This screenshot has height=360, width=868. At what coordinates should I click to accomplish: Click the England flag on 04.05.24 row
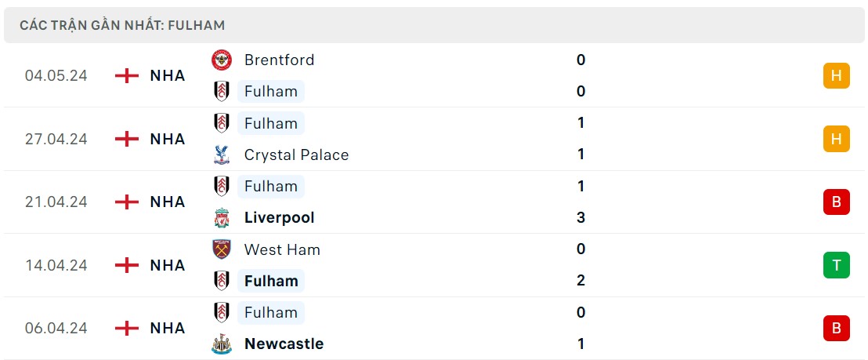coord(127,76)
